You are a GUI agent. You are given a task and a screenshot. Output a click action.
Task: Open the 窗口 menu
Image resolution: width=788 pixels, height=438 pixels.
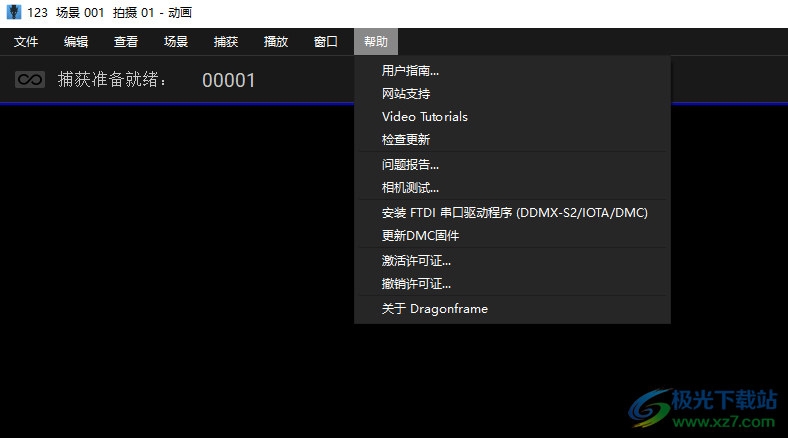pyautogui.click(x=326, y=42)
